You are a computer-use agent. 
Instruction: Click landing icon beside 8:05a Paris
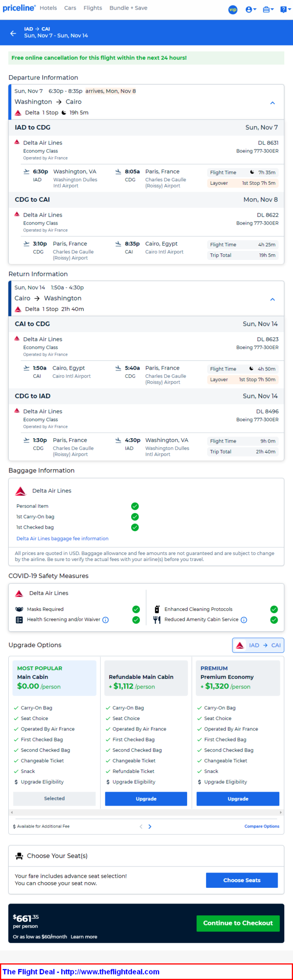118,172
